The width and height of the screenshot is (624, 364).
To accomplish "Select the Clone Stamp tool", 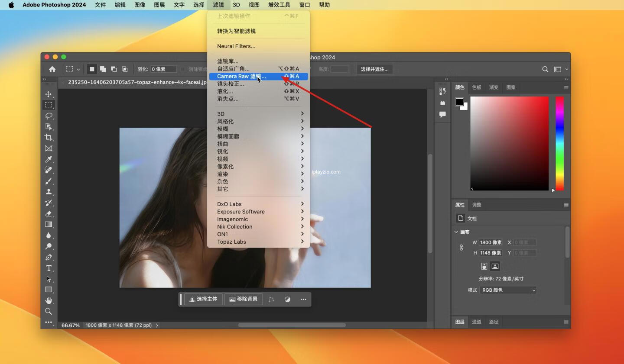I will pyautogui.click(x=49, y=192).
